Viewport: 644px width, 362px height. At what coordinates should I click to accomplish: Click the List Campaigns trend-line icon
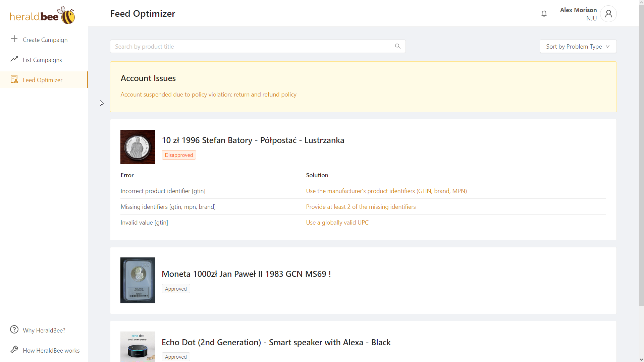tap(14, 59)
